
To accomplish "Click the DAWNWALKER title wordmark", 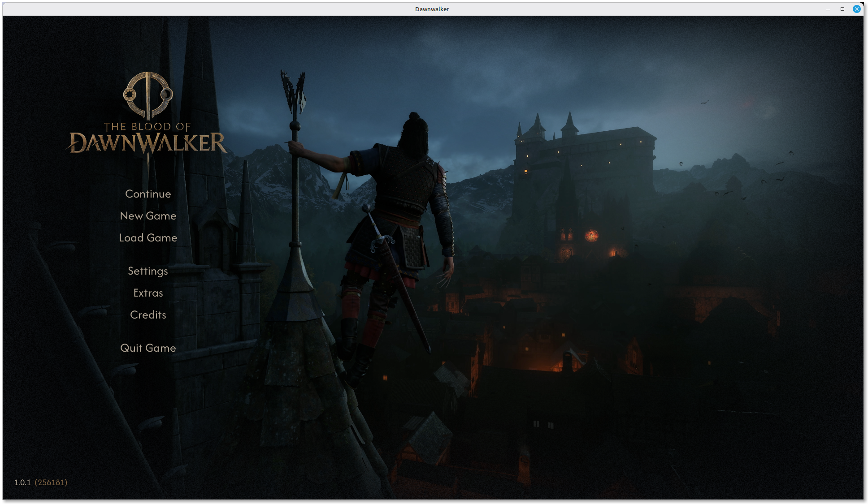I will (147, 143).
